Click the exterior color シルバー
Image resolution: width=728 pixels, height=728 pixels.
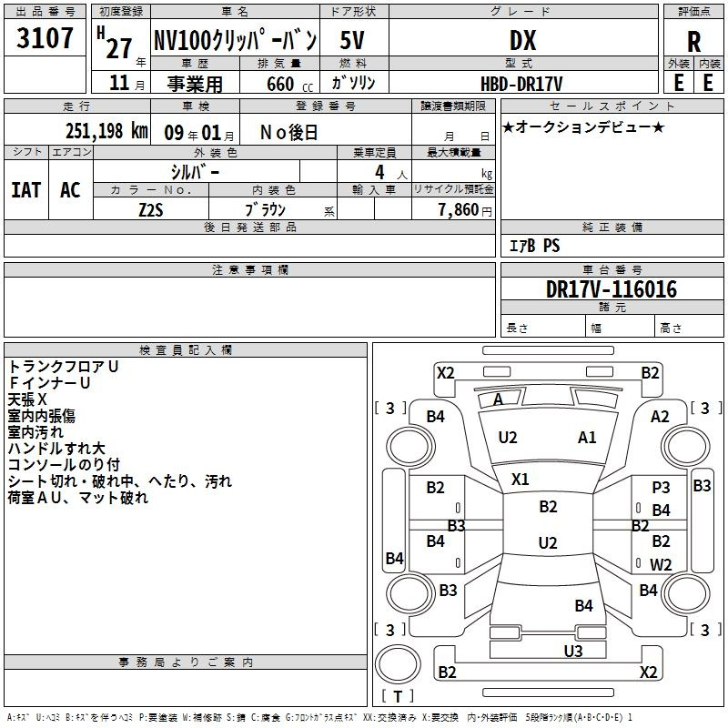point(195,172)
